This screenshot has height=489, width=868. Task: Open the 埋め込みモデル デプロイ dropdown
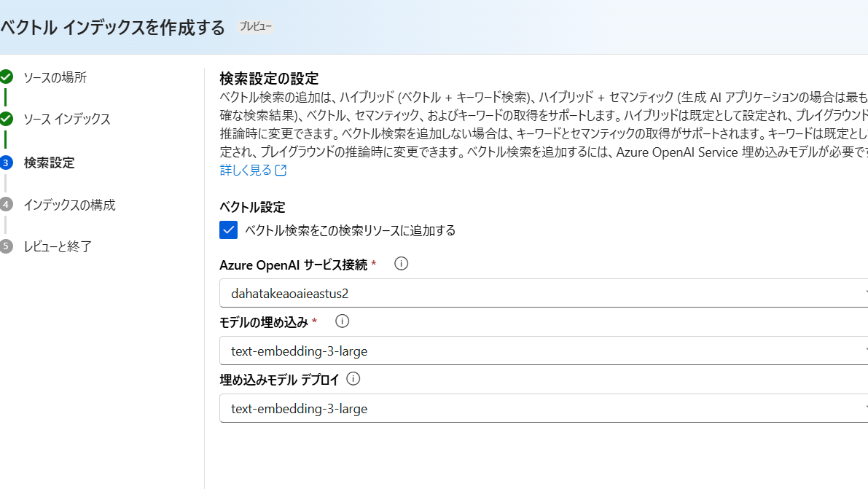[544, 408]
